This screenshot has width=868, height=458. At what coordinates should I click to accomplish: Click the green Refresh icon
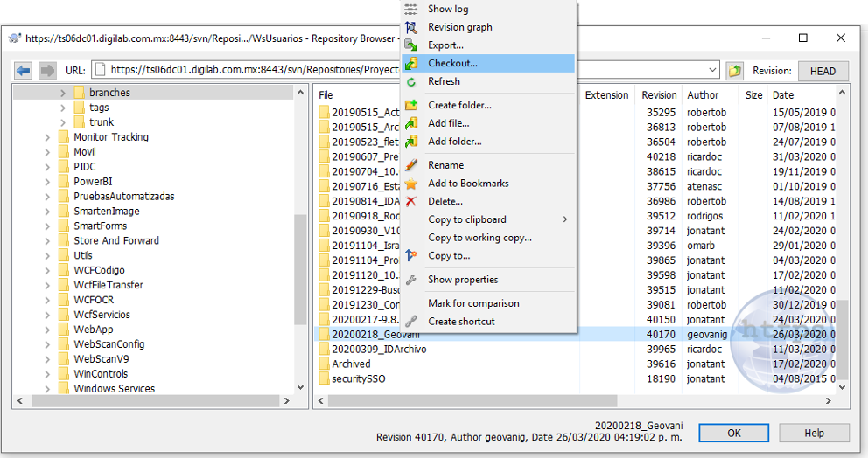pyautogui.click(x=411, y=81)
